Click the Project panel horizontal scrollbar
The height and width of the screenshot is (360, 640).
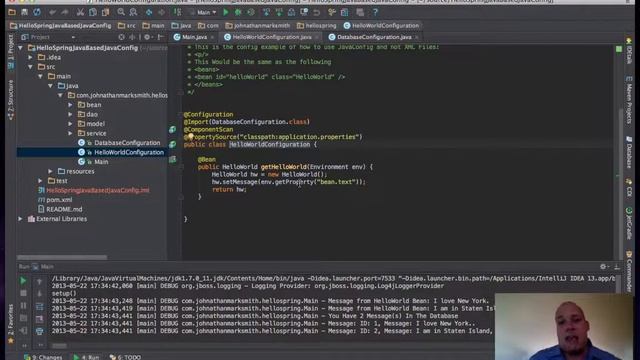pos(62,258)
